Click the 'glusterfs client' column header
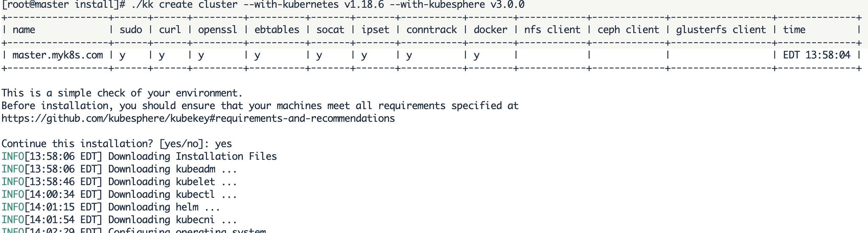Viewport: 868px width, 233px height. point(721,30)
